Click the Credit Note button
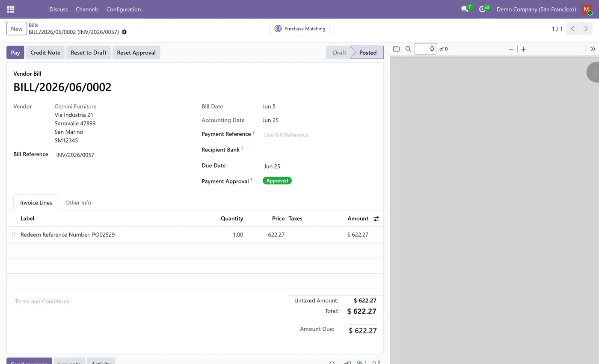 tap(45, 53)
